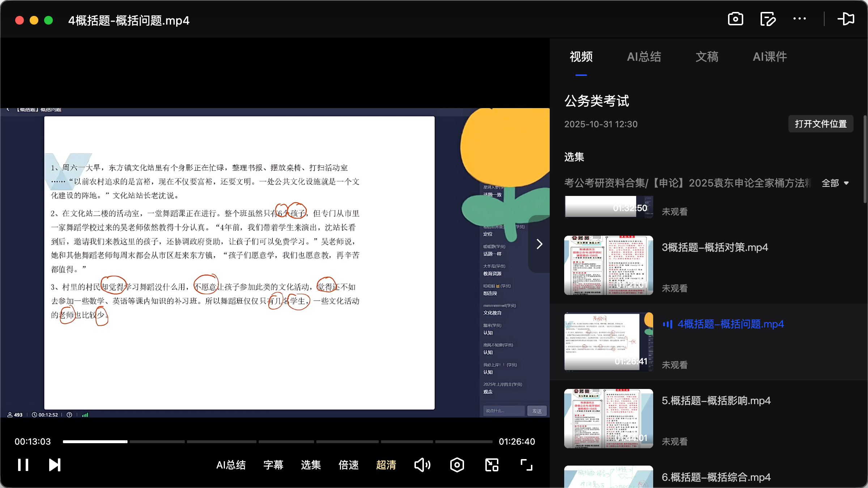Expand the 倍速 playback speed options
Image resolution: width=868 pixels, height=488 pixels.
[348, 465]
